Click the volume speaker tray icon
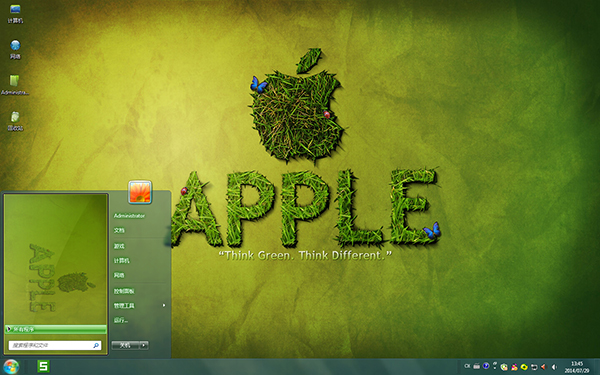The height and width of the screenshot is (375, 600). pyautogui.click(x=554, y=367)
